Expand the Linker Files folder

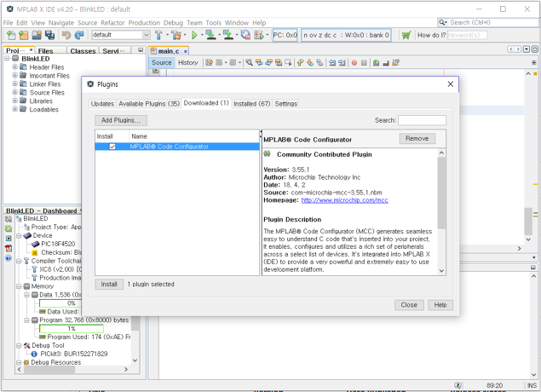click(14, 84)
